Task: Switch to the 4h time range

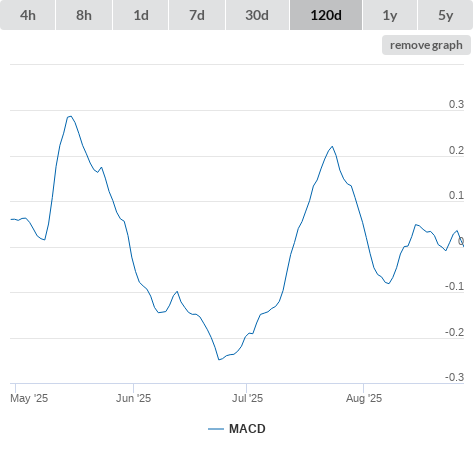Action: [27, 15]
